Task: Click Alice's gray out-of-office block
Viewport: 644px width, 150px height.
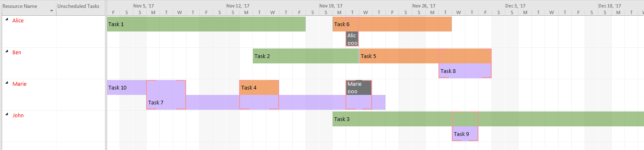Action: 352,39
